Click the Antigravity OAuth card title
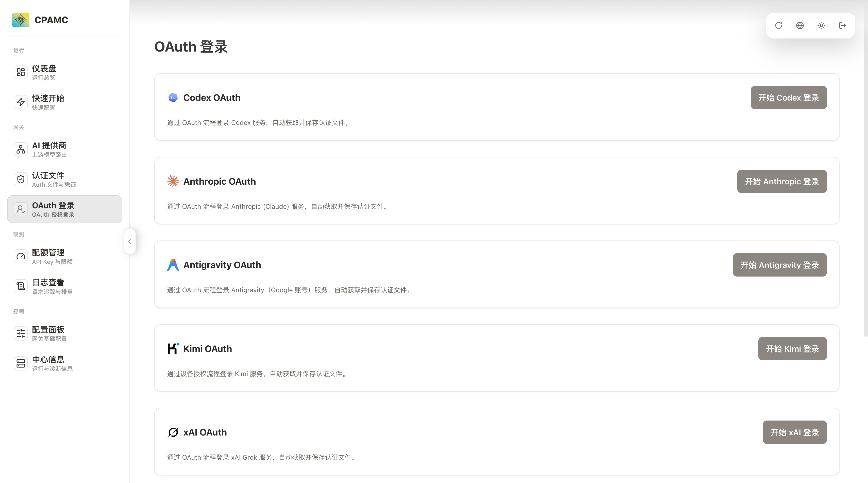Viewport: 868px width, 483px height. pyautogui.click(x=222, y=265)
